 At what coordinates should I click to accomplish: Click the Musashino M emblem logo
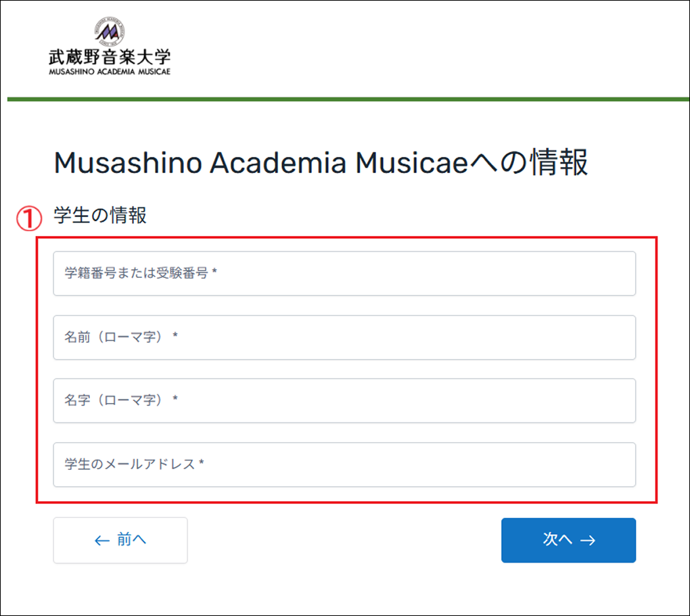[x=110, y=31]
